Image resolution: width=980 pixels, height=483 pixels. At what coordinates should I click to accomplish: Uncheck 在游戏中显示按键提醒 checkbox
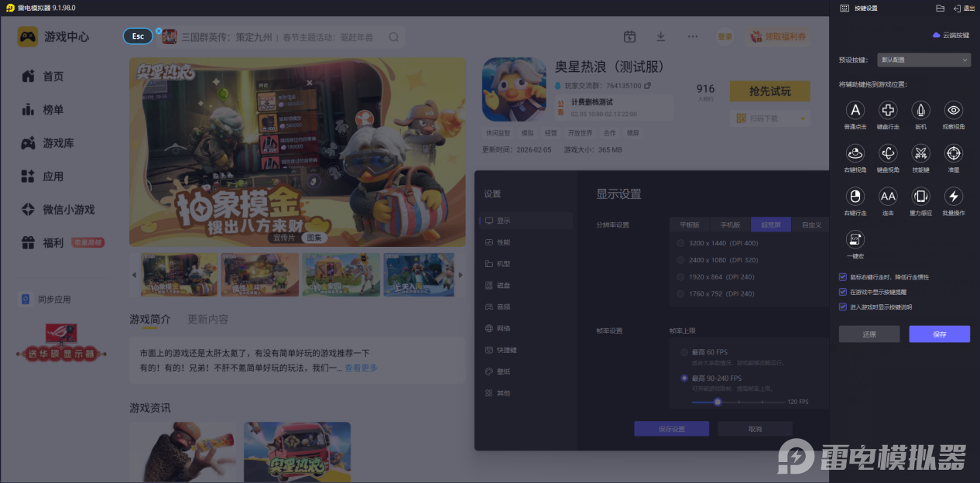point(843,292)
